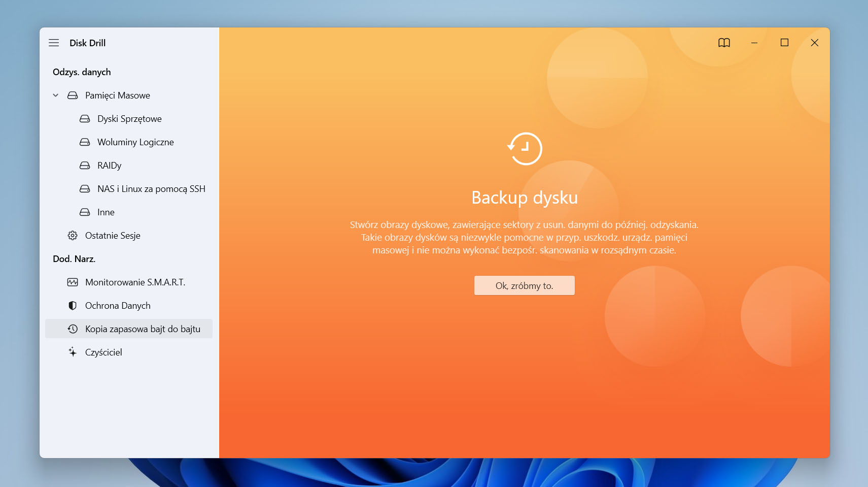This screenshot has width=868, height=487.
Task: Click the drive icon beside Pamięci Masowe
Action: 73,95
